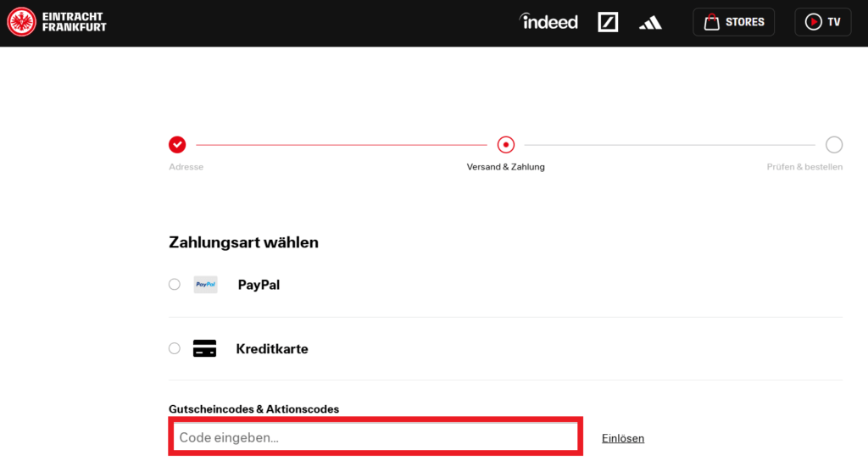The image size is (868, 461).
Task: Open the TV button in header
Action: 822,22
